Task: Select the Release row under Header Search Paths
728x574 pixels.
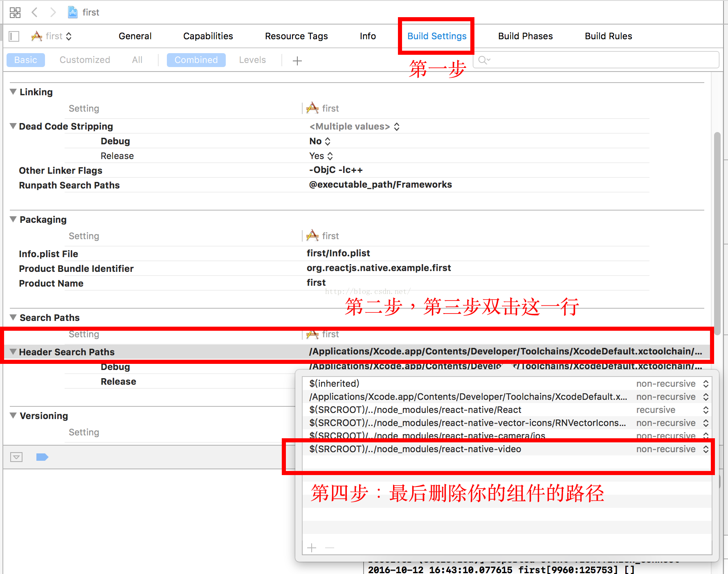Action: tap(180, 381)
